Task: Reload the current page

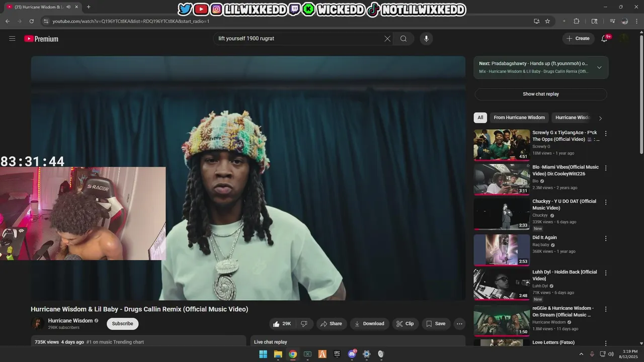Action: pos(31,21)
